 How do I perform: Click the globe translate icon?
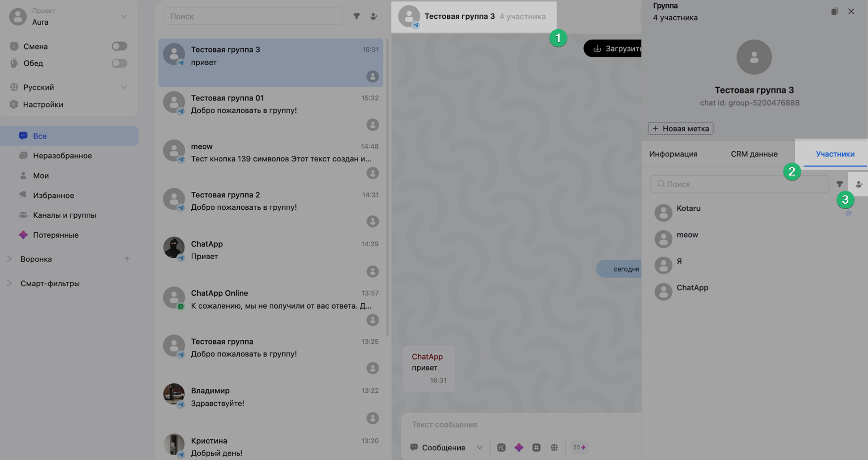click(554, 447)
